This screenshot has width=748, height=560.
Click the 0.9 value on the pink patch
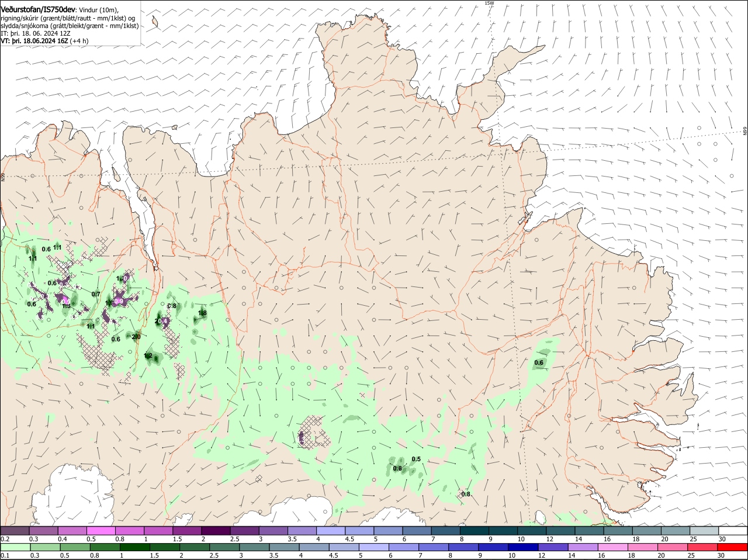119,301
